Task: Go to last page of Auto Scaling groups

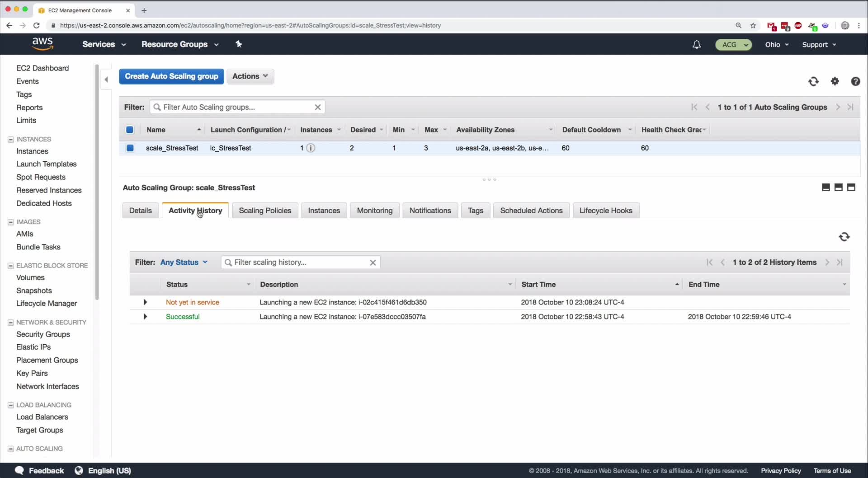Action: point(850,107)
